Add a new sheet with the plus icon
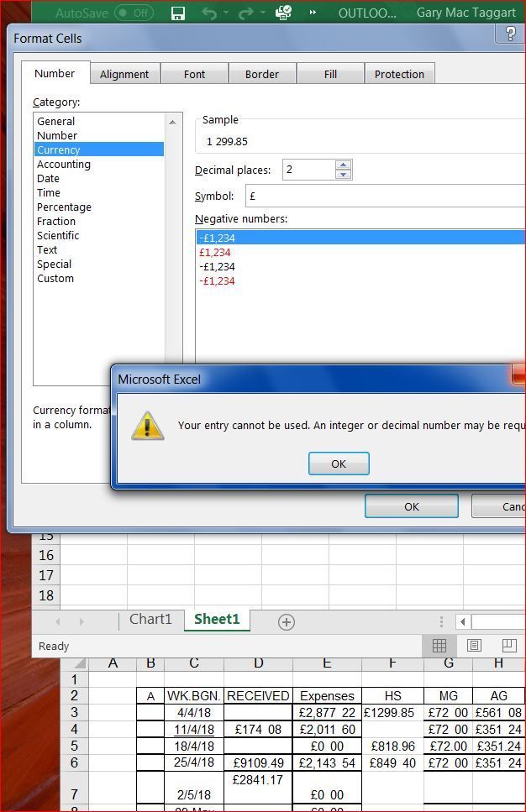Screen dimensions: 526x812 286,621
